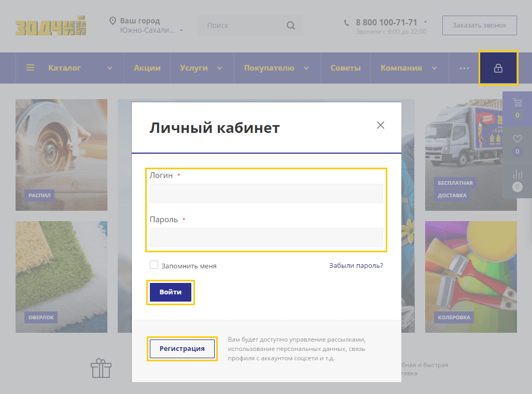Open product comparison bar chart icon
Viewport: 532px width, 394px height.
pos(517,175)
